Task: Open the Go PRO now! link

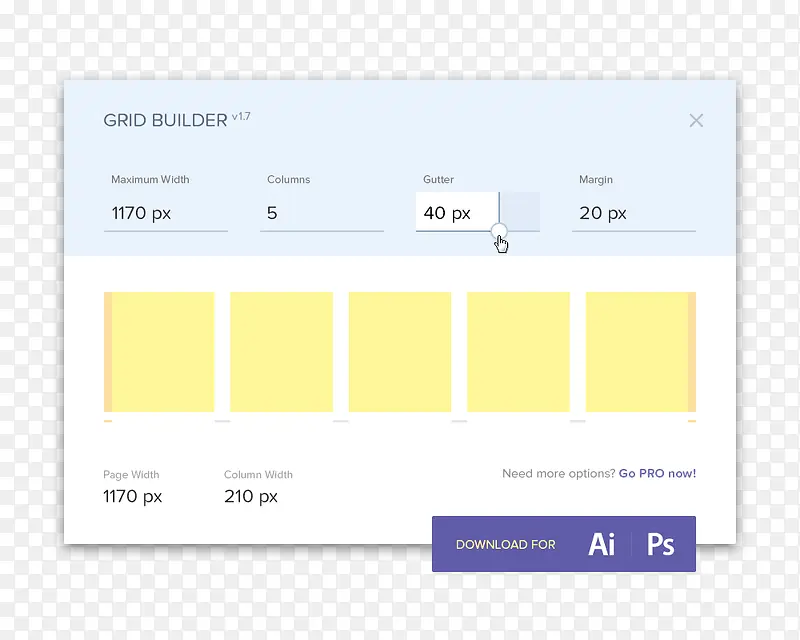Action: point(657,474)
